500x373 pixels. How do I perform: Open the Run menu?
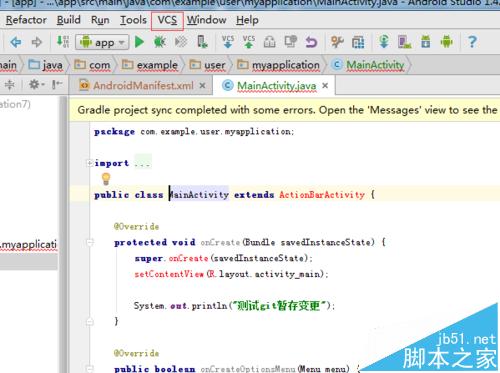[x=100, y=20]
